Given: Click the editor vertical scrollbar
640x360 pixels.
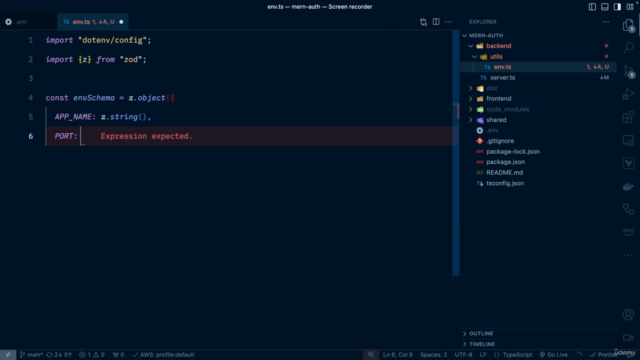Looking at the screenshot, I should point(456,153).
